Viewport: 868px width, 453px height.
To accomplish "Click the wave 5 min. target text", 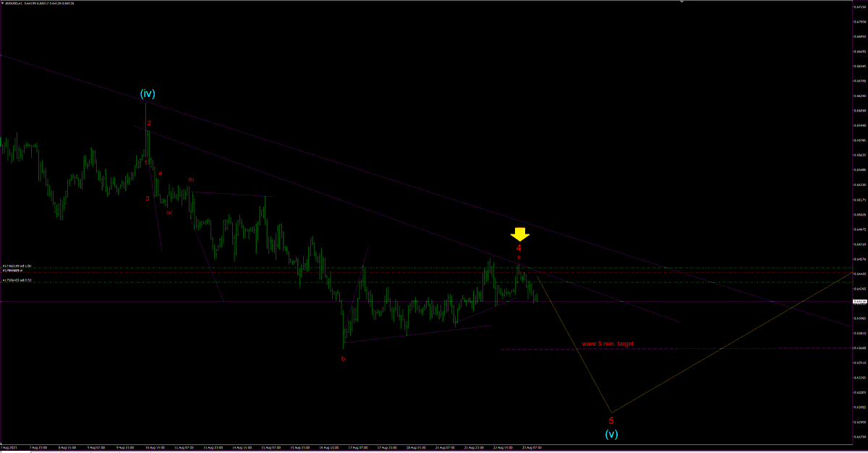I will 608,343.
